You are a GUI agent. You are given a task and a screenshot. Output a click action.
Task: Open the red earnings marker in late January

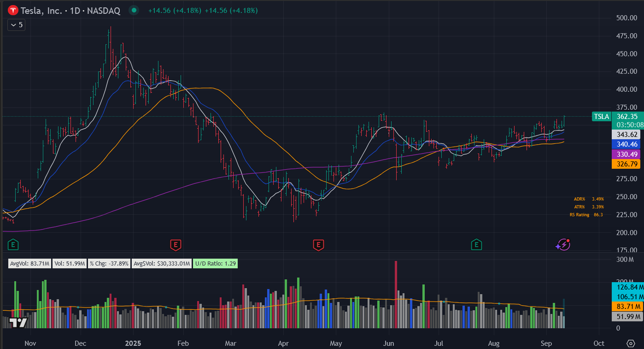[175, 244]
